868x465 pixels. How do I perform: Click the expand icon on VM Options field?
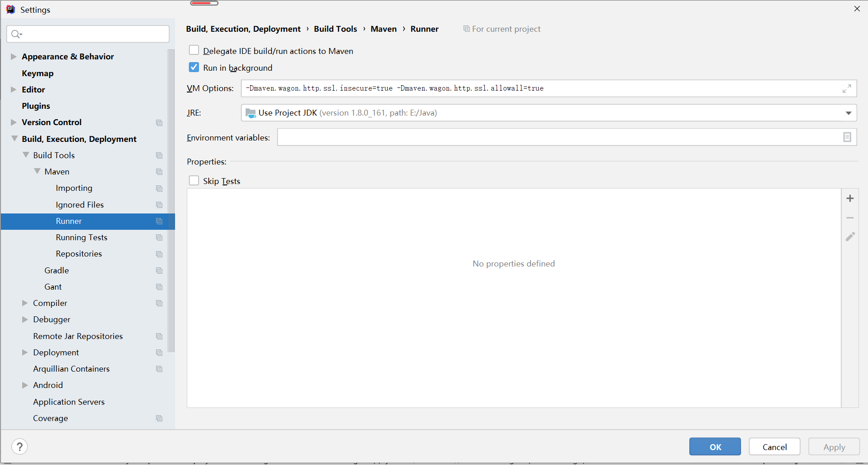pos(847,88)
